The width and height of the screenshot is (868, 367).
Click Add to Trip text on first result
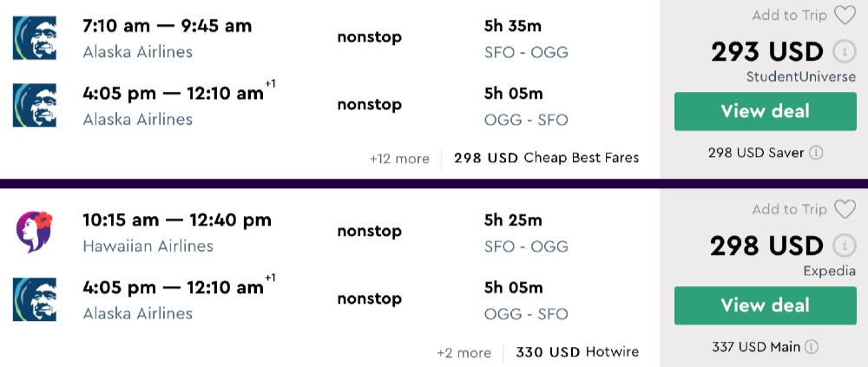(x=789, y=15)
